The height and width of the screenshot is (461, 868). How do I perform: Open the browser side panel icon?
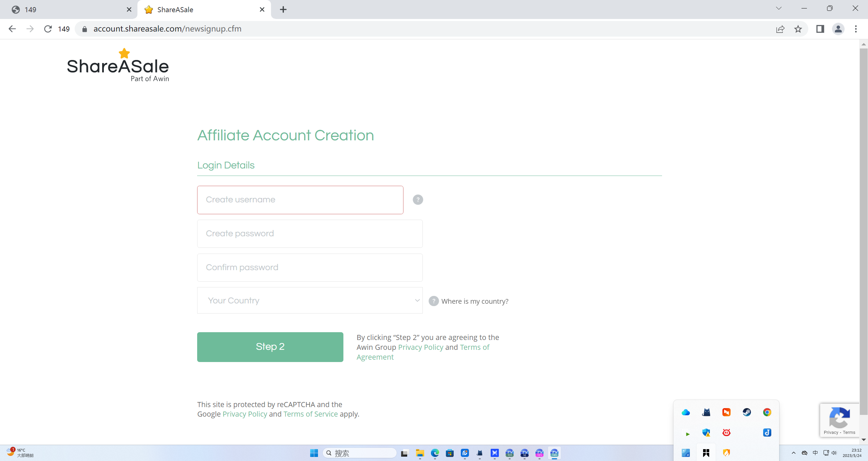pyautogui.click(x=820, y=29)
